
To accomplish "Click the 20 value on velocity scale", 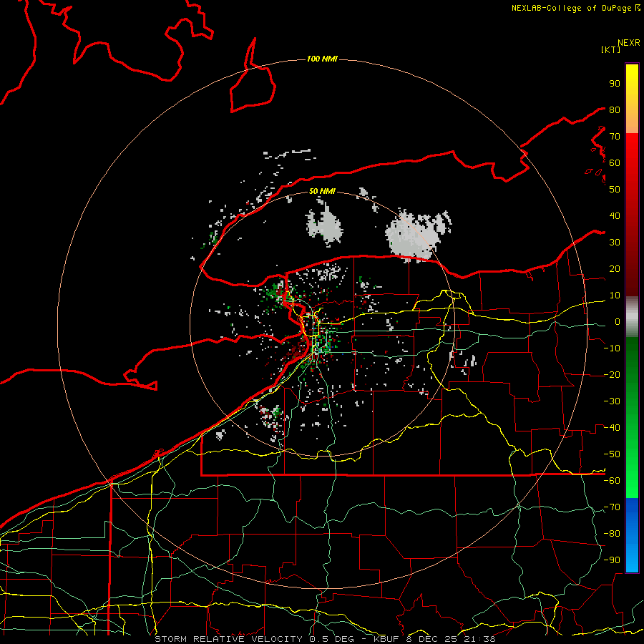I will (x=615, y=268).
